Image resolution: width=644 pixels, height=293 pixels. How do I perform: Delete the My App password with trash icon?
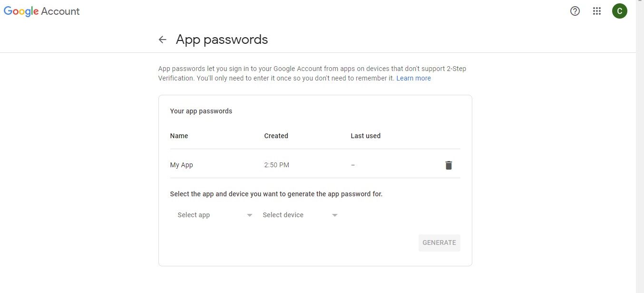point(449,165)
